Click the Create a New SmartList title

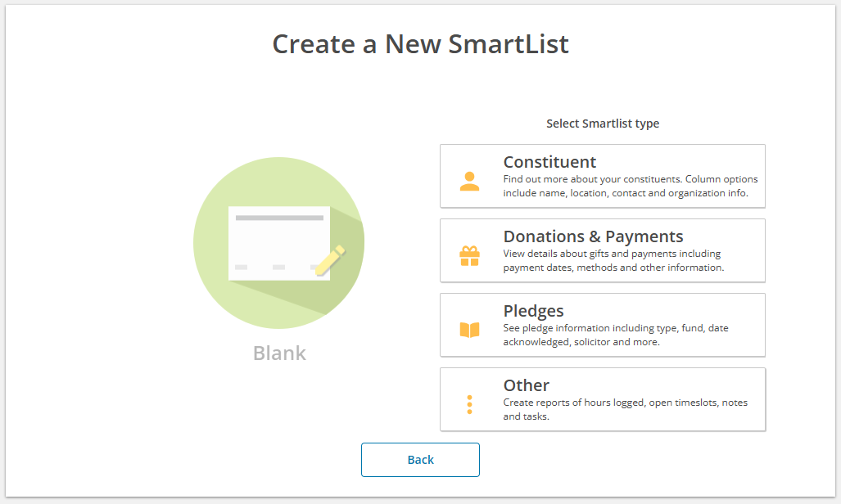tap(421, 44)
